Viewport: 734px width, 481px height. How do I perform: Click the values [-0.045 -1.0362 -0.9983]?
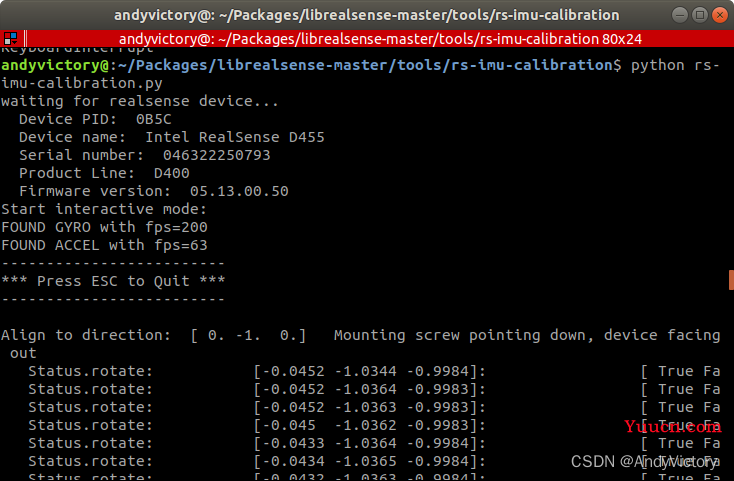pyautogui.click(x=365, y=425)
